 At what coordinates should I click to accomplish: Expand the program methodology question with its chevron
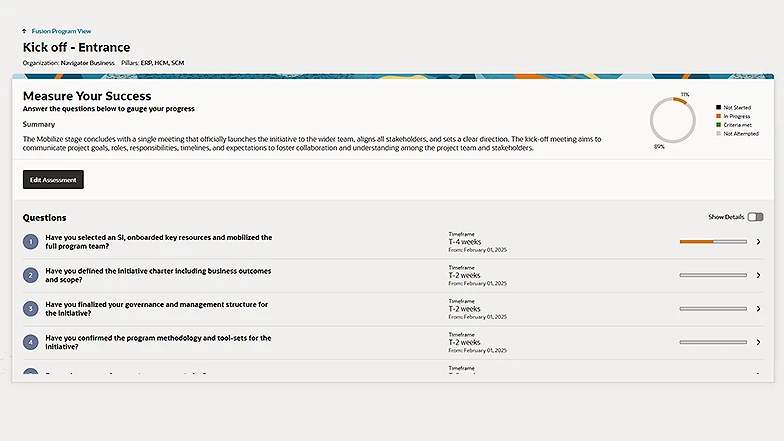coord(758,342)
